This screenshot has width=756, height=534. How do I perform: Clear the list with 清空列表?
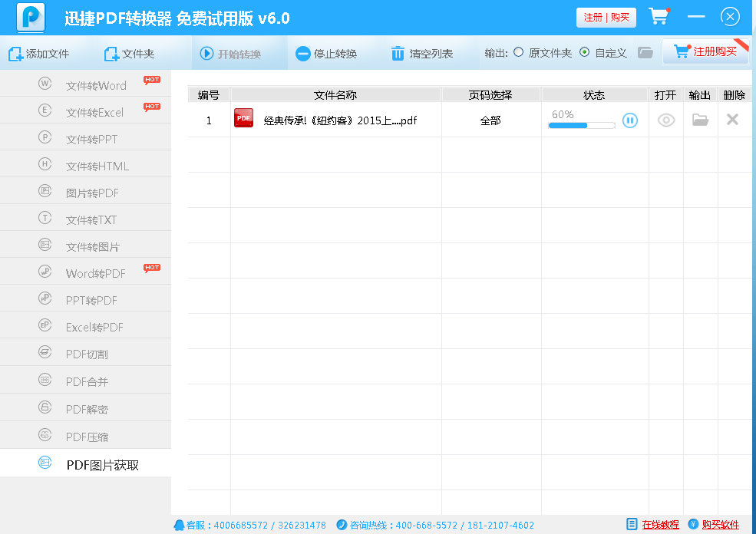422,54
